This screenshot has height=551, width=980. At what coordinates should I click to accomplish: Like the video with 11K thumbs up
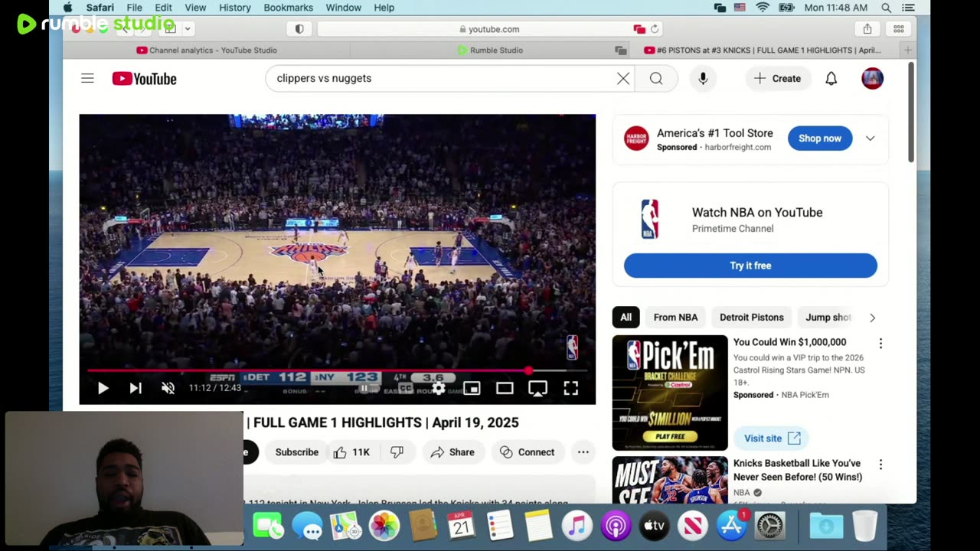(352, 452)
